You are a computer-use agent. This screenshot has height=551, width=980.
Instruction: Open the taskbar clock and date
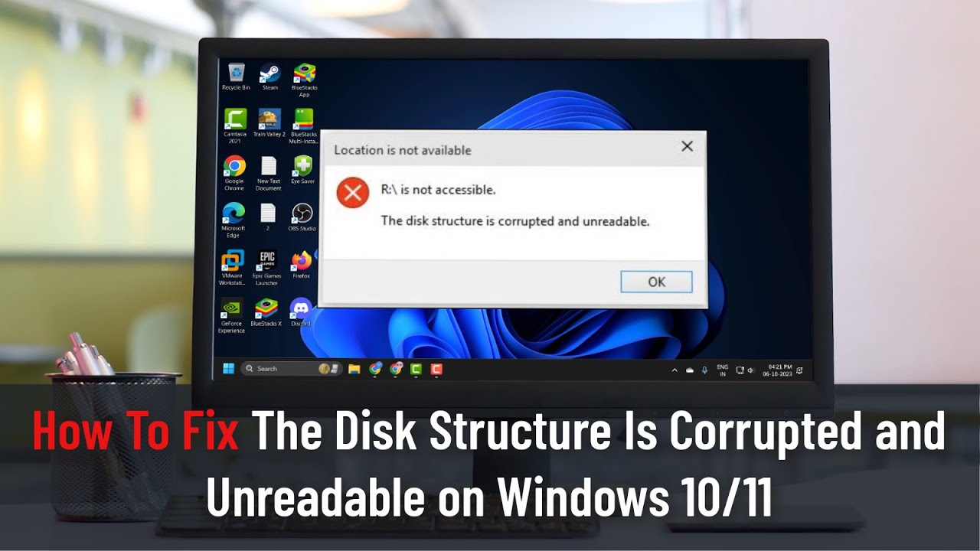coord(777,370)
